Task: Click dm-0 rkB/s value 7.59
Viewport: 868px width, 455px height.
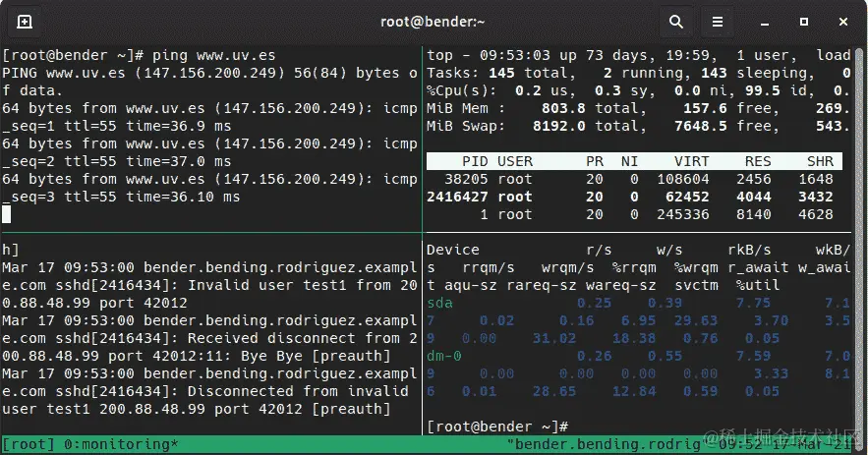Action: point(753,357)
